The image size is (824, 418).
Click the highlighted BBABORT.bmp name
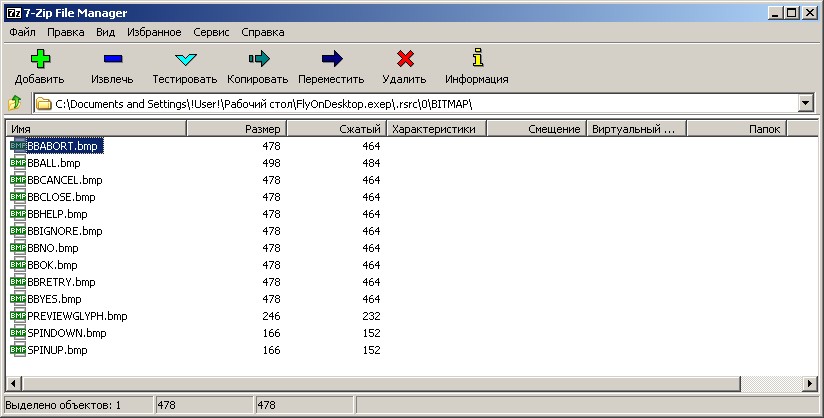(x=65, y=146)
